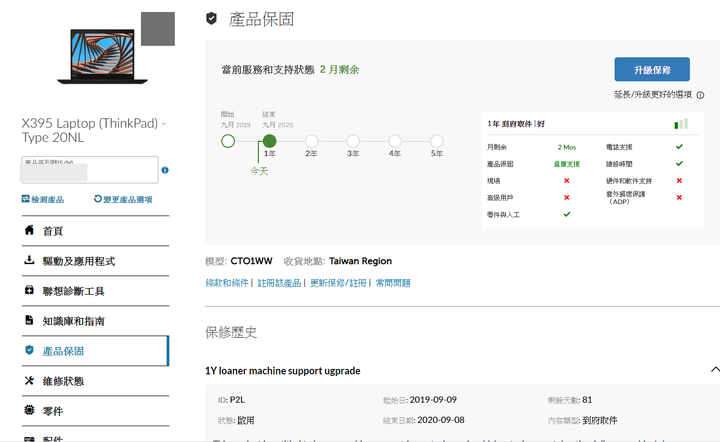Click the red X beside 意外損壞保護 (ADP)
The height and width of the screenshot is (442, 720).
[679, 197]
